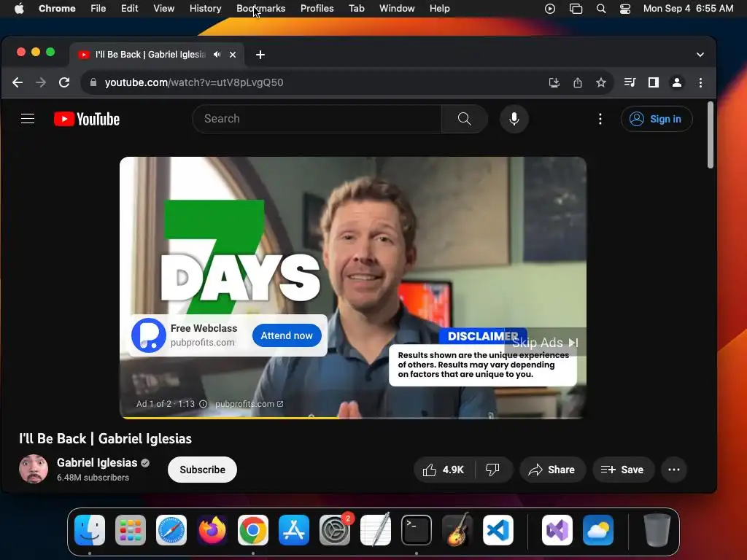Click the address bar URL
This screenshot has height=560, width=747.
tap(194, 82)
